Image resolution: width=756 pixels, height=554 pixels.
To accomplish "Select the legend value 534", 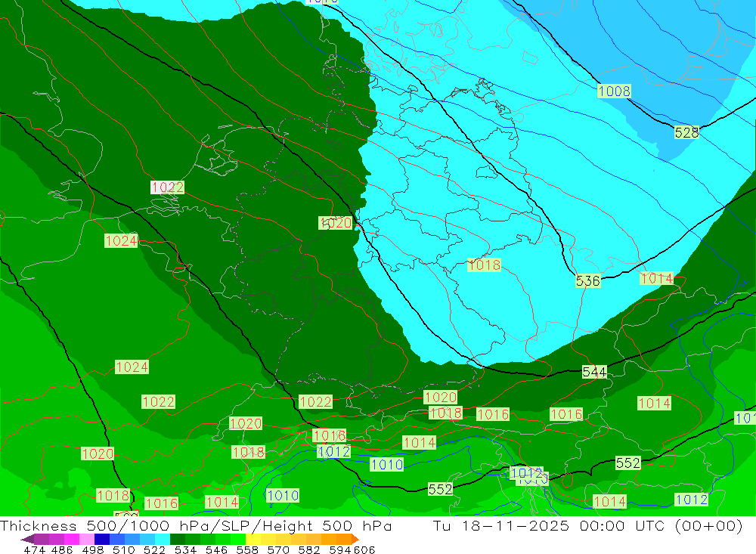I will tap(185, 549).
